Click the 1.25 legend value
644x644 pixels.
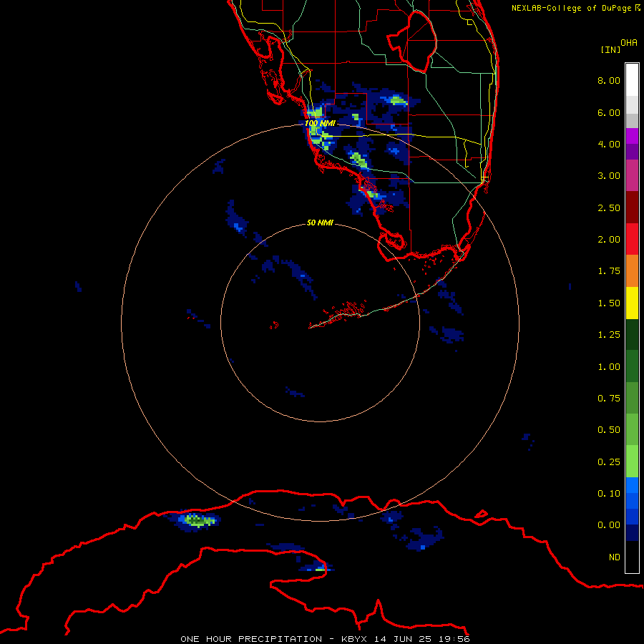pos(609,335)
